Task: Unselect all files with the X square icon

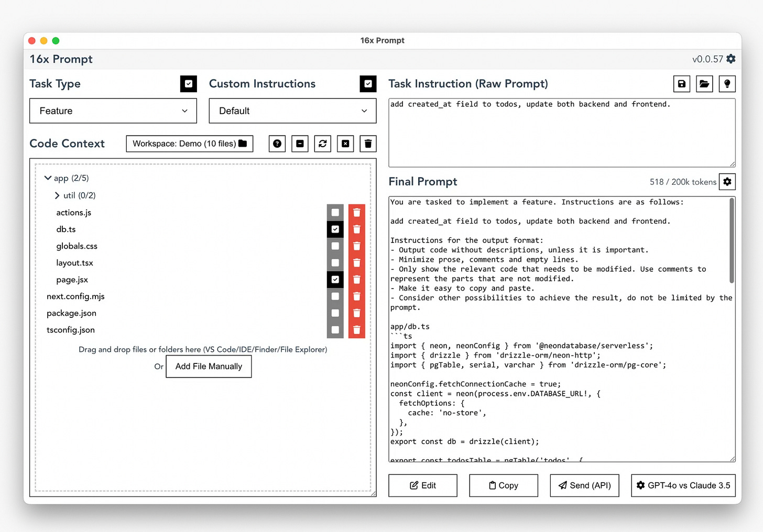Action: pyautogui.click(x=345, y=143)
